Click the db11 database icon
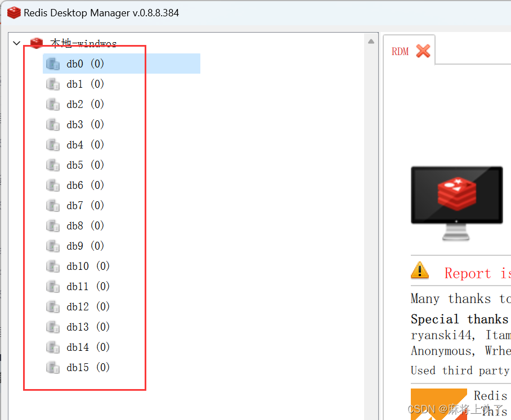Viewport: 511px width, 420px height. 53,287
